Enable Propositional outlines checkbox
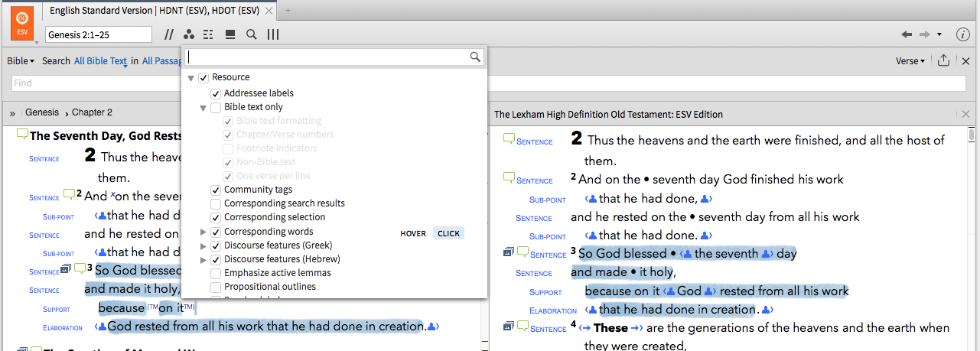This screenshot has height=351, width=980. coord(216,287)
